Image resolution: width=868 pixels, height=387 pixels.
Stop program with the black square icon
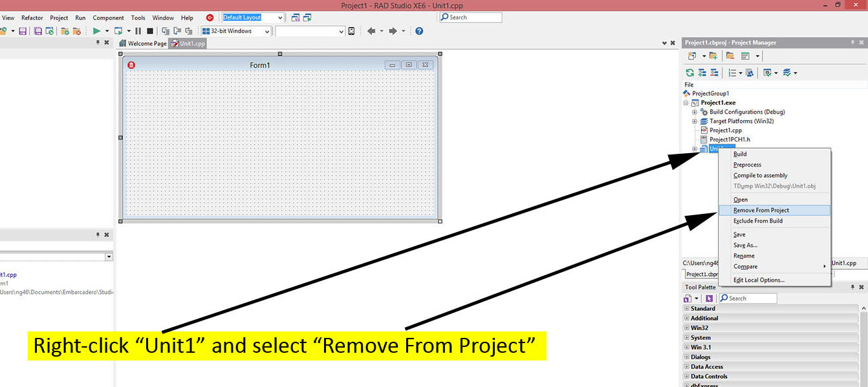click(x=150, y=31)
